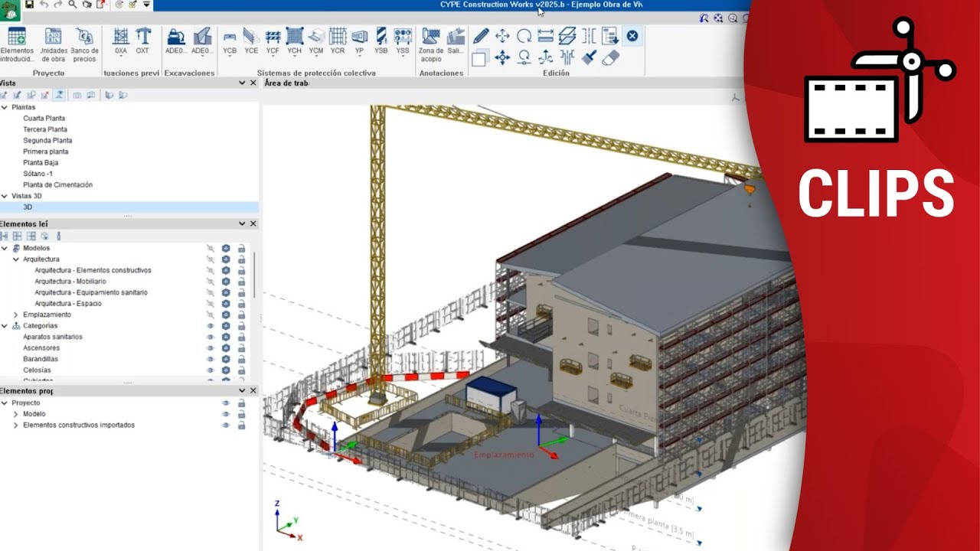Expand Elementos constructivos importados
This screenshot has width=980, height=551.
15,424
